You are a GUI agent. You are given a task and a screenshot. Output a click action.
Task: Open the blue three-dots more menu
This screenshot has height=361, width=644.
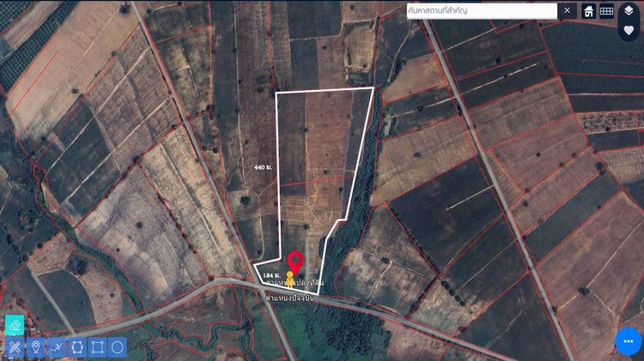pos(628,341)
